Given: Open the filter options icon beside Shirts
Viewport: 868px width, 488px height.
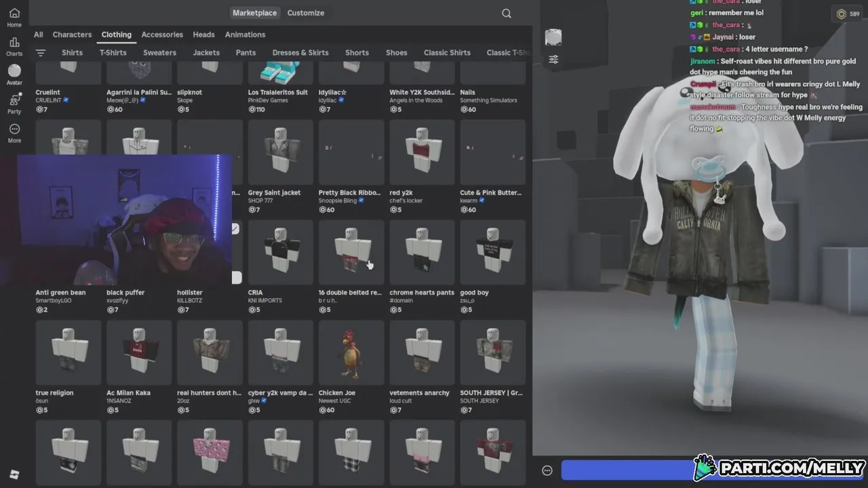Looking at the screenshot, I should point(41,53).
